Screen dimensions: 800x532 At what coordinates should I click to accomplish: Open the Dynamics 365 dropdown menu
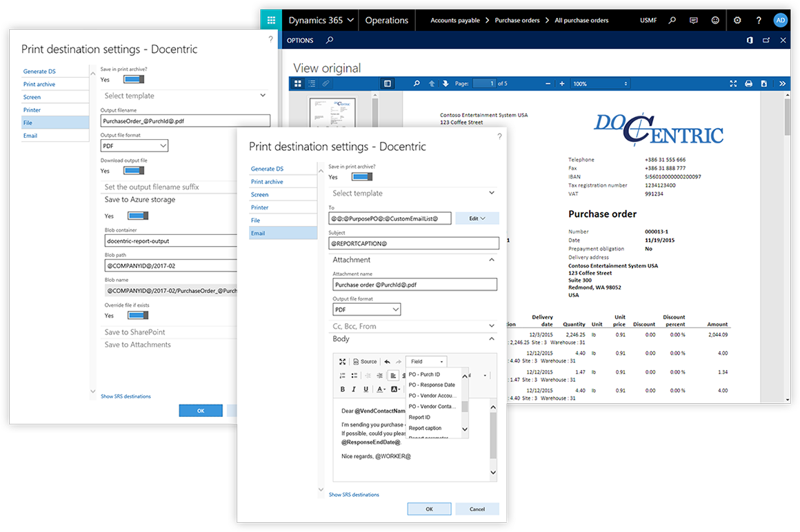point(321,21)
